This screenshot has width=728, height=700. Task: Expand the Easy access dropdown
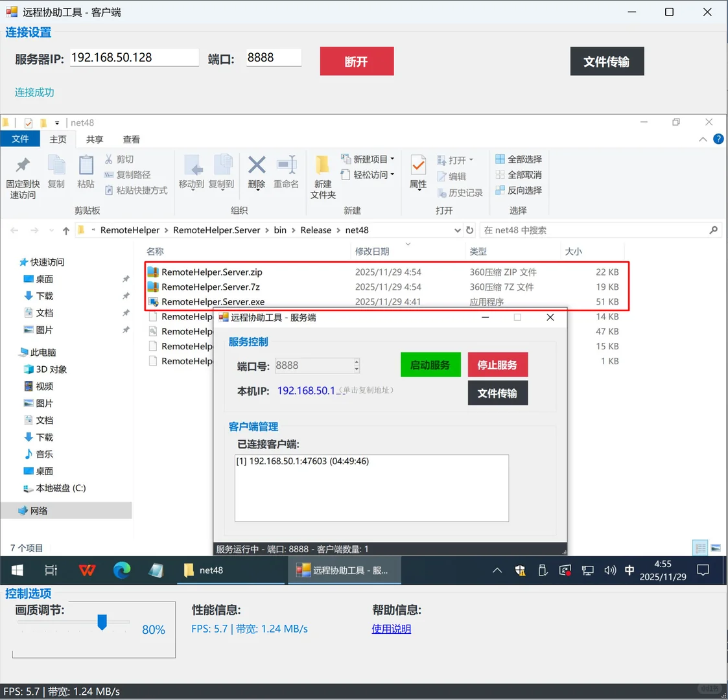(392, 174)
